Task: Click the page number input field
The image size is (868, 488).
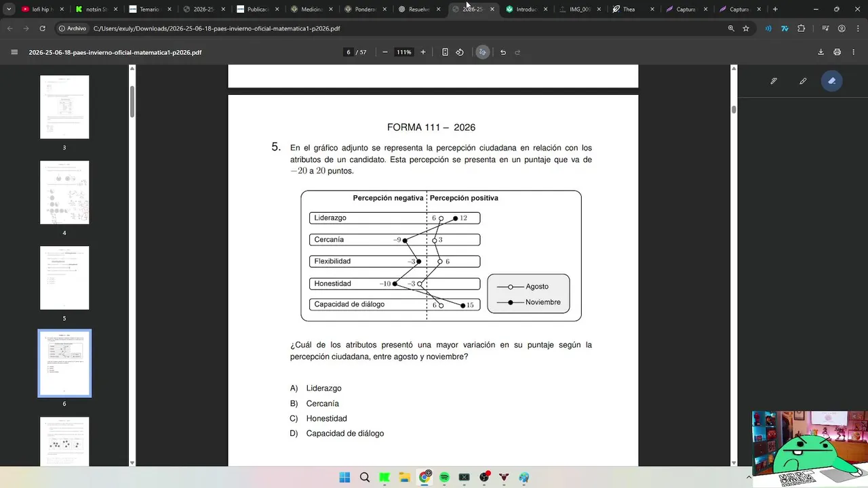Action: [348, 52]
